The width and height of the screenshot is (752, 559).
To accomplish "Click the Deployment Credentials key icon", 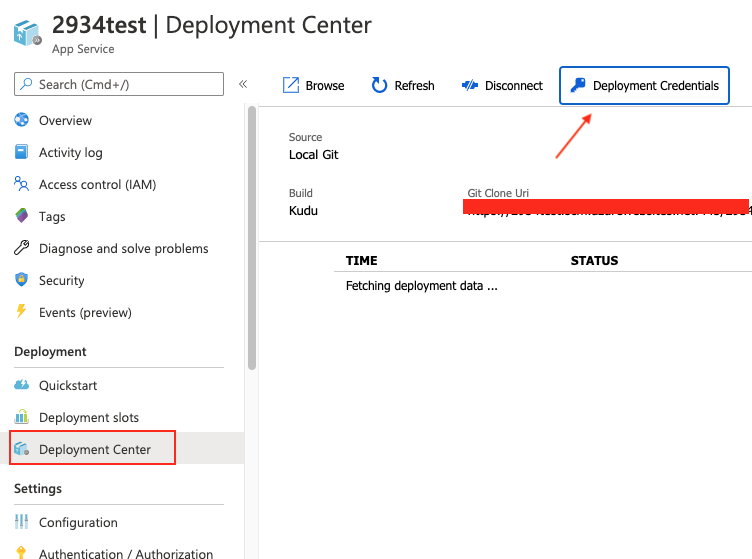I will tap(578, 85).
